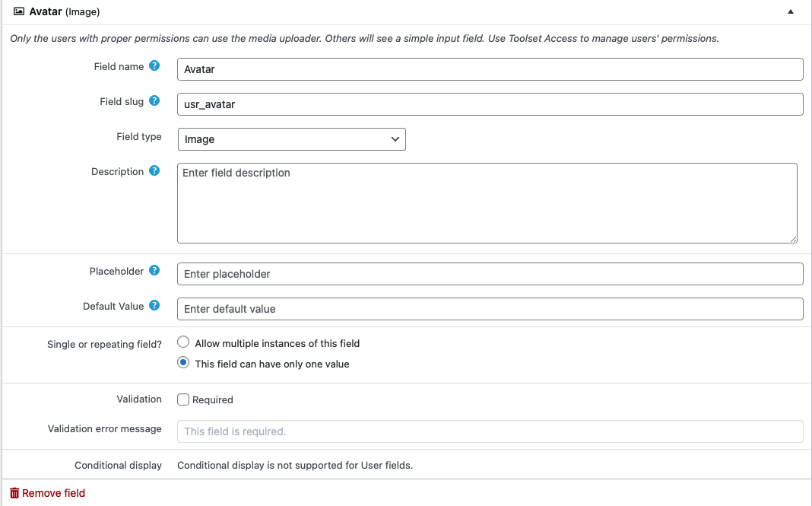
Task: Focus the Field slug text box
Action: point(490,104)
